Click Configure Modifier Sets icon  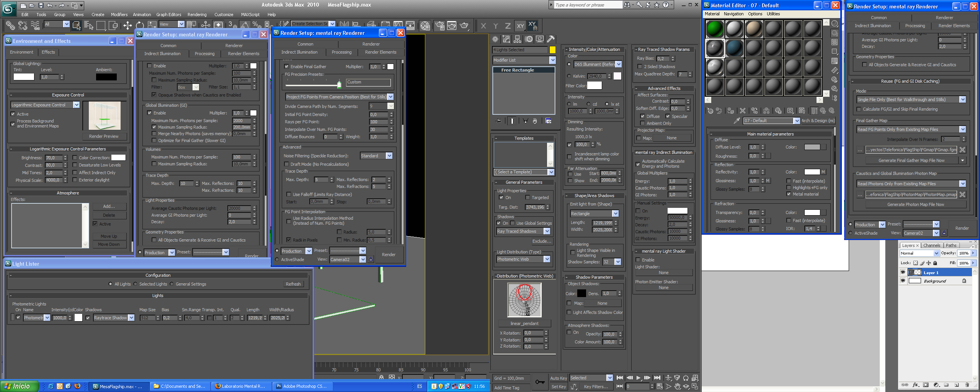pyautogui.click(x=548, y=121)
